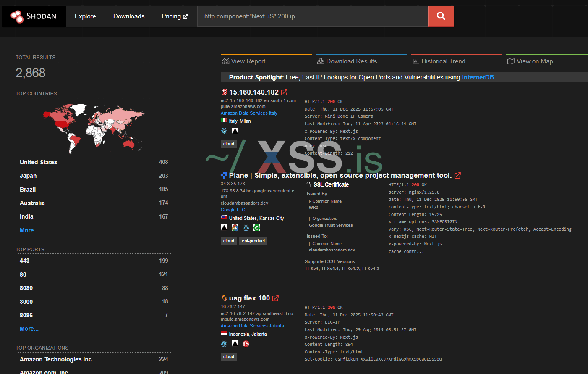
Task: Click the cloud tag in the Kansas City result
Action: click(x=229, y=241)
